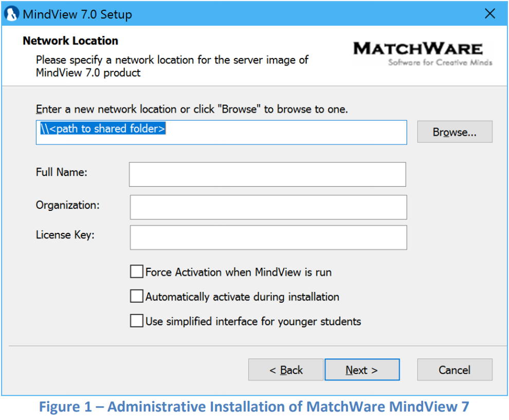Click the MindView app icon in title bar
Screen dimensions: 509x420
pyautogui.click(x=11, y=14)
